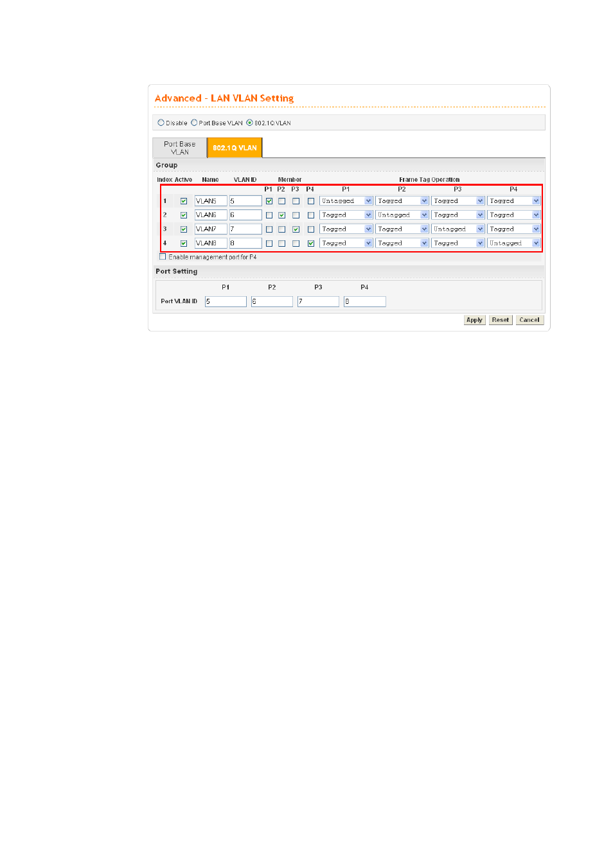
Task: Click the P4 Port VLAN ID field
Action: tap(364, 301)
